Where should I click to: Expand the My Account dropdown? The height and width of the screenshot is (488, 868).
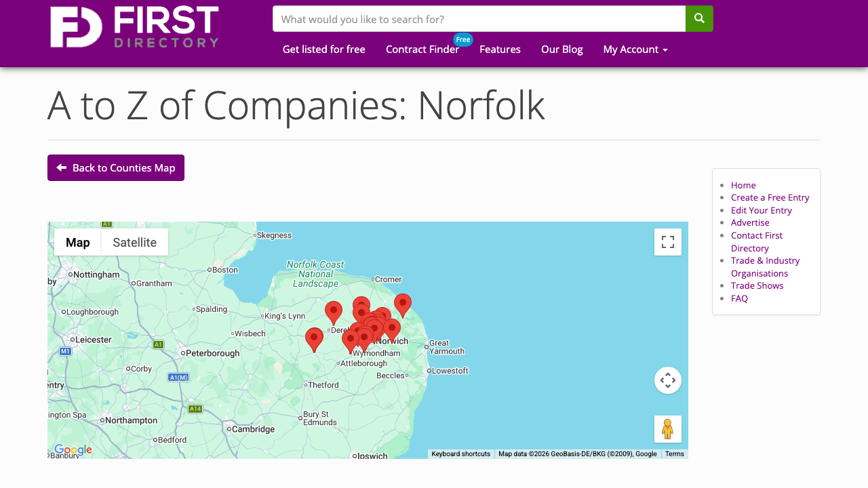pyautogui.click(x=635, y=49)
